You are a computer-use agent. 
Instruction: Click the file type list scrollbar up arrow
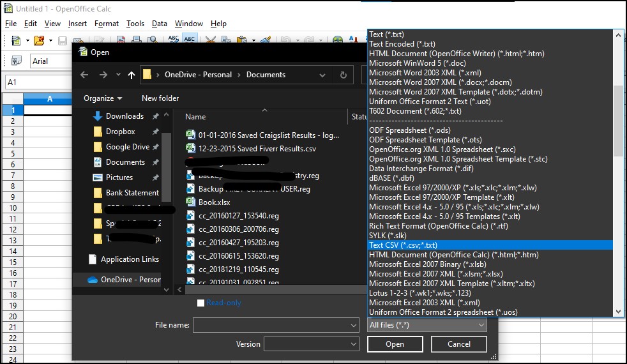(618, 35)
